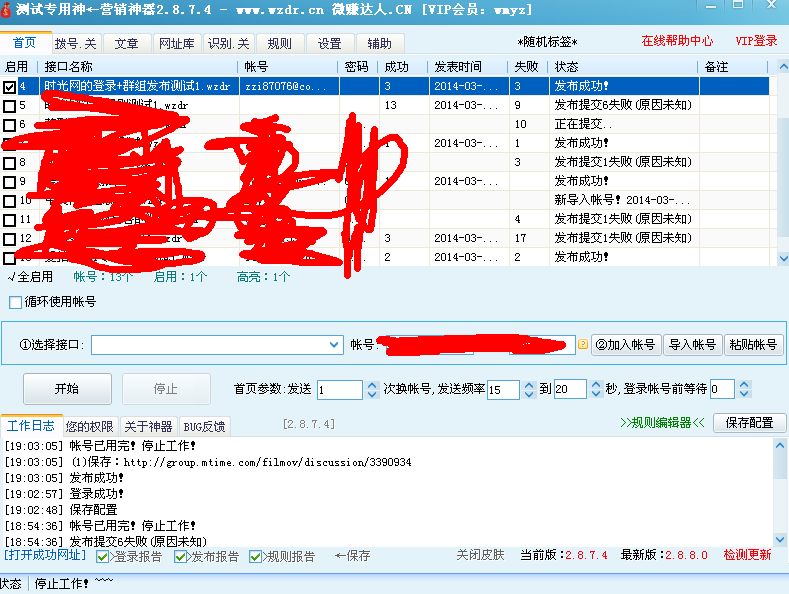Increase the 发送 count with up arrow
789x594 pixels.
(x=372, y=385)
